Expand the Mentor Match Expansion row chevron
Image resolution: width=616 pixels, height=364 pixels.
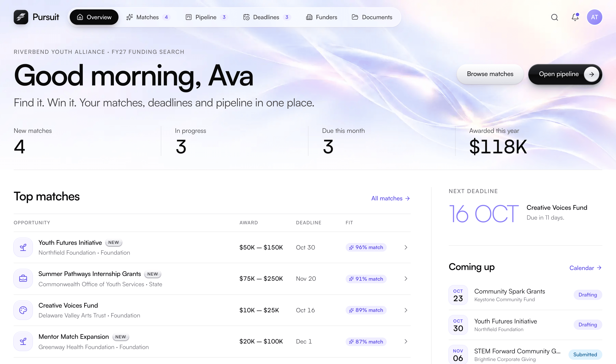(x=406, y=341)
